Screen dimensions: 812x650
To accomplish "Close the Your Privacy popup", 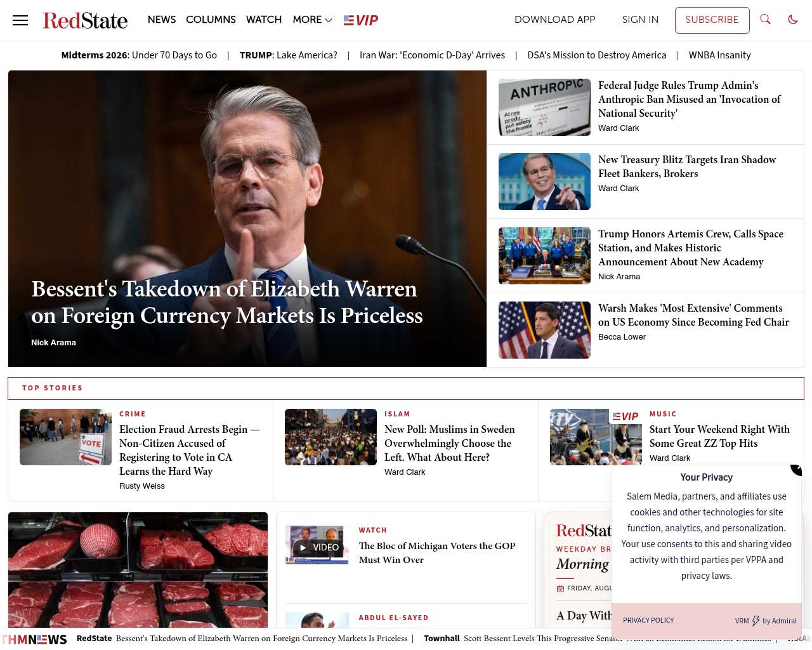I will click(796, 470).
